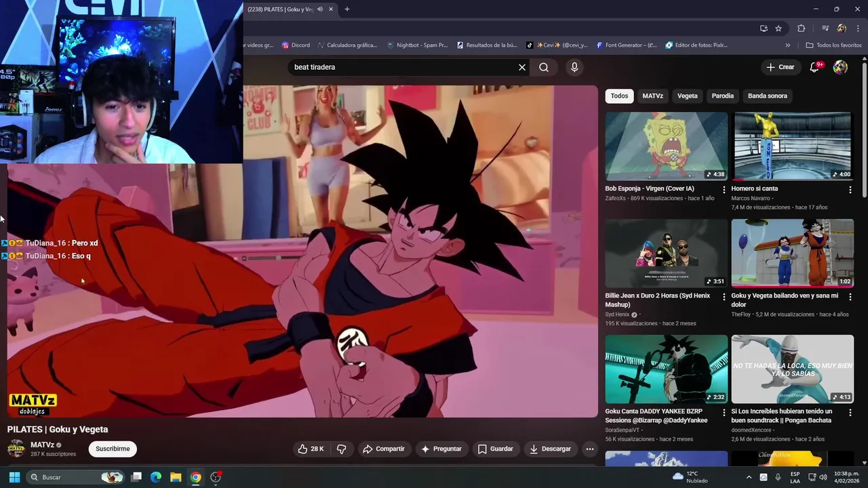Open options for Goku y Vegeta bailando video
Viewport: 868px width, 488px height.
pos(850,297)
